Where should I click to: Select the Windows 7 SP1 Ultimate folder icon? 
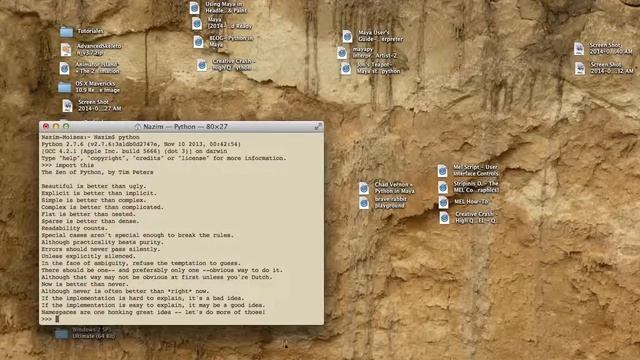coord(62,334)
